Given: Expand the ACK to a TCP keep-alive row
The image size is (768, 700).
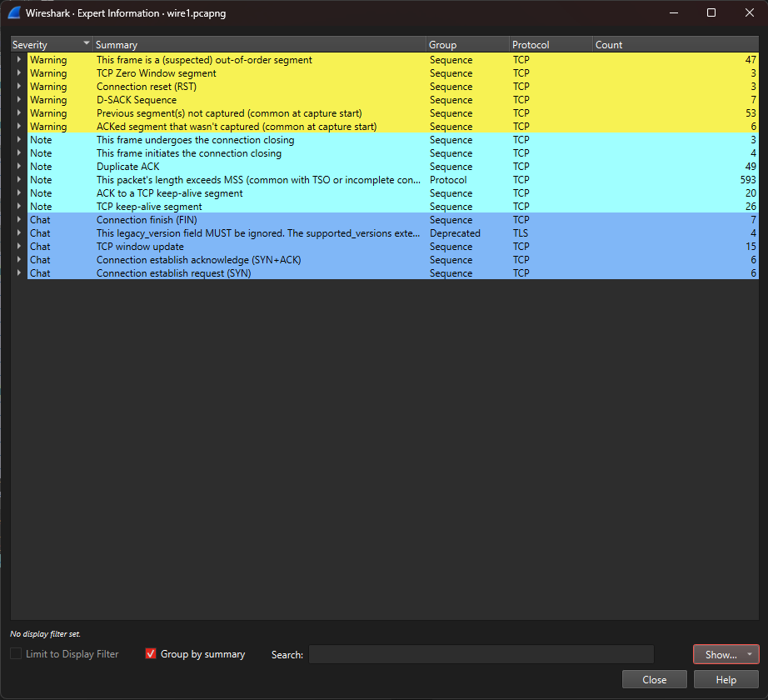Looking at the screenshot, I should (18, 192).
